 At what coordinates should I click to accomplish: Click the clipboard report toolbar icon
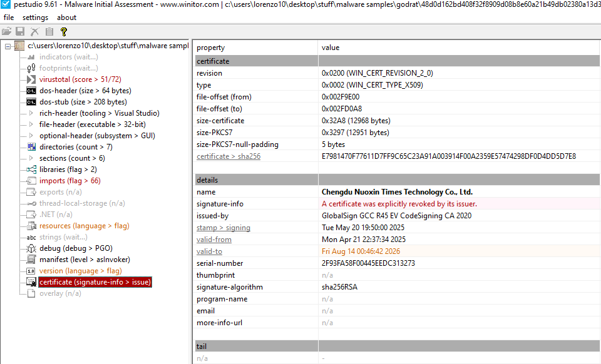pyautogui.click(x=49, y=31)
